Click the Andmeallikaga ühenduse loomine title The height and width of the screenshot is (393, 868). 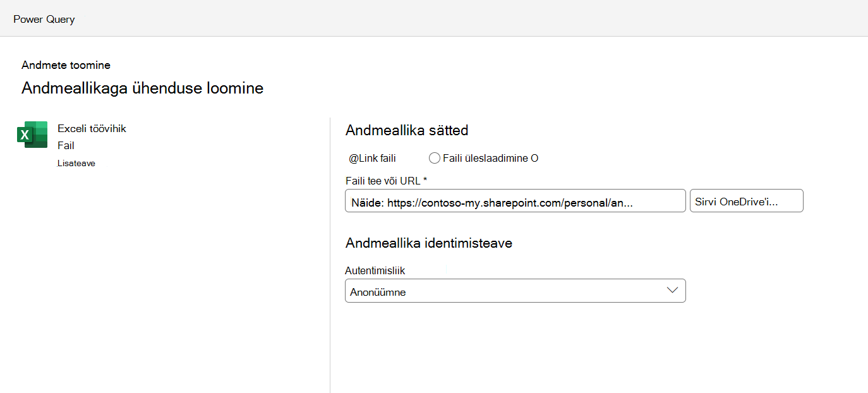coord(142,88)
